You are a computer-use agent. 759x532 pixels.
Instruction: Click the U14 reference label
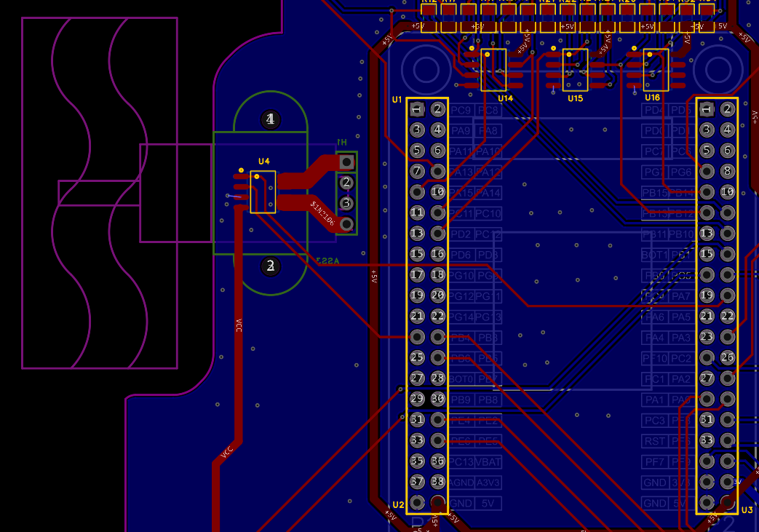(505, 98)
